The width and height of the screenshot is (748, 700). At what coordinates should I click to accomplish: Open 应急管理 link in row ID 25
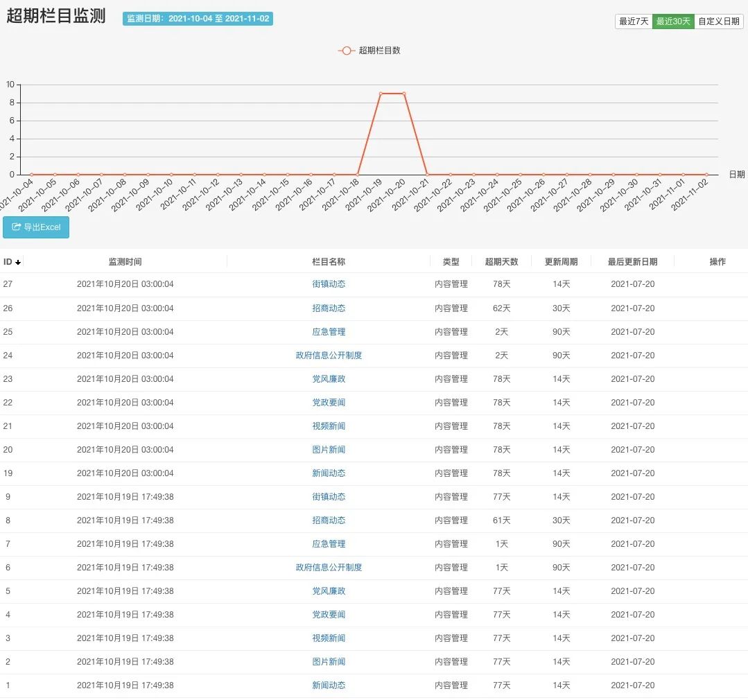pyautogui.click(x=329, y=332)
